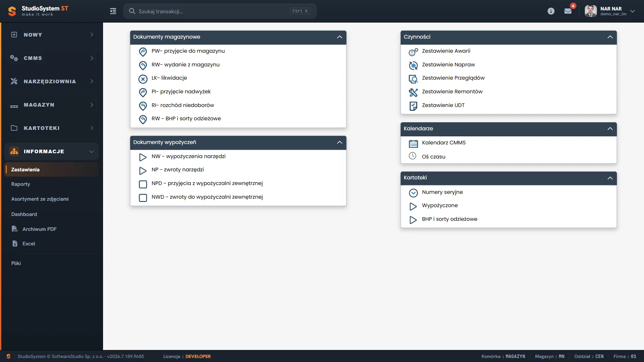Click the Zestawienie Remontów tools icon
644x362 pixels.
[x=413, y=92]
